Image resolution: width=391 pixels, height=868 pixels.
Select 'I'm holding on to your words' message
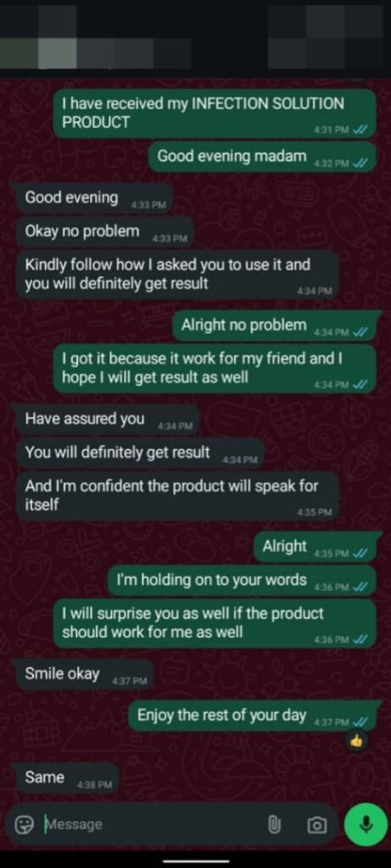242,581
